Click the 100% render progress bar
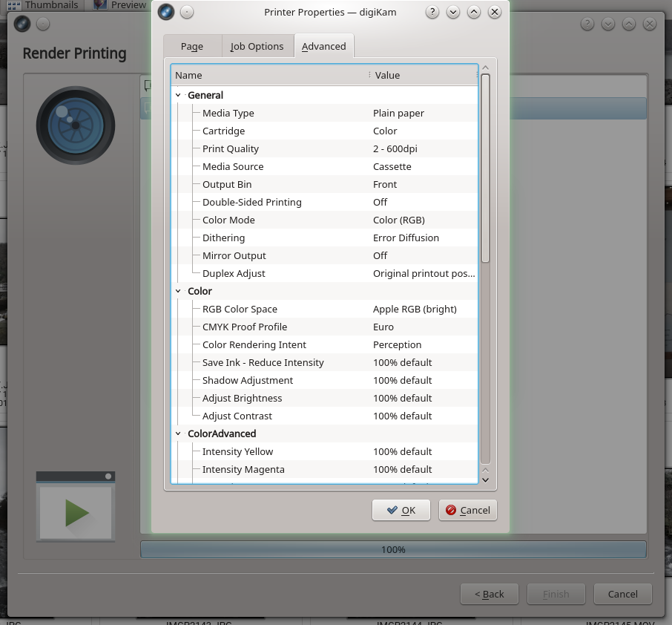672x625 pixels. [x=393, y=550]
